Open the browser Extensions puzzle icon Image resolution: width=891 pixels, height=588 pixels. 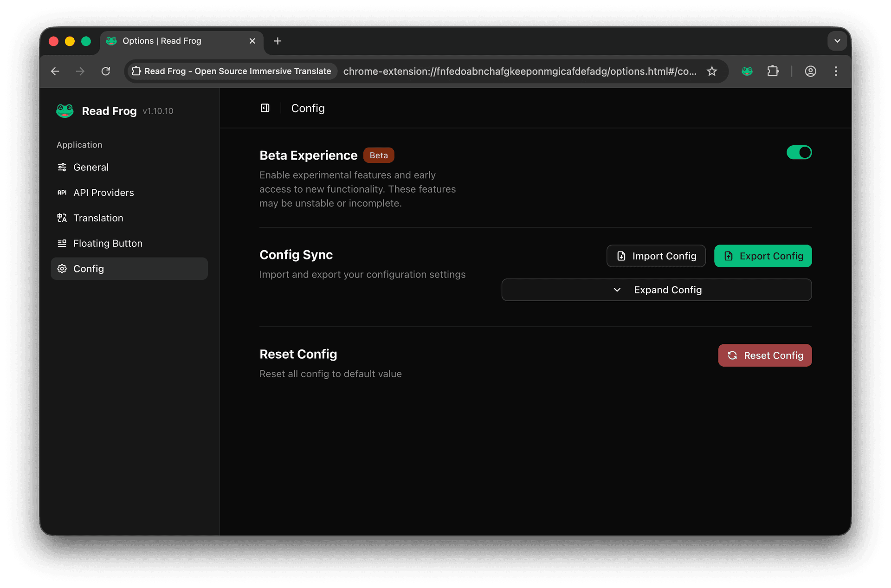point(773,71)
